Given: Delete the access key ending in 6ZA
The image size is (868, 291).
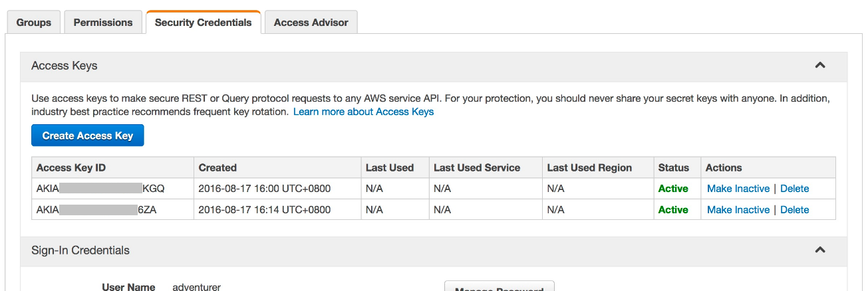Looking at the screenshot, I should 794,210.
